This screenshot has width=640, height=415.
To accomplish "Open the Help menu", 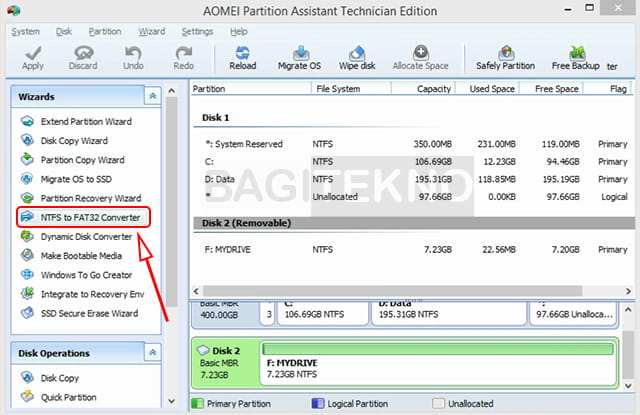I will [x=239, y=31].
